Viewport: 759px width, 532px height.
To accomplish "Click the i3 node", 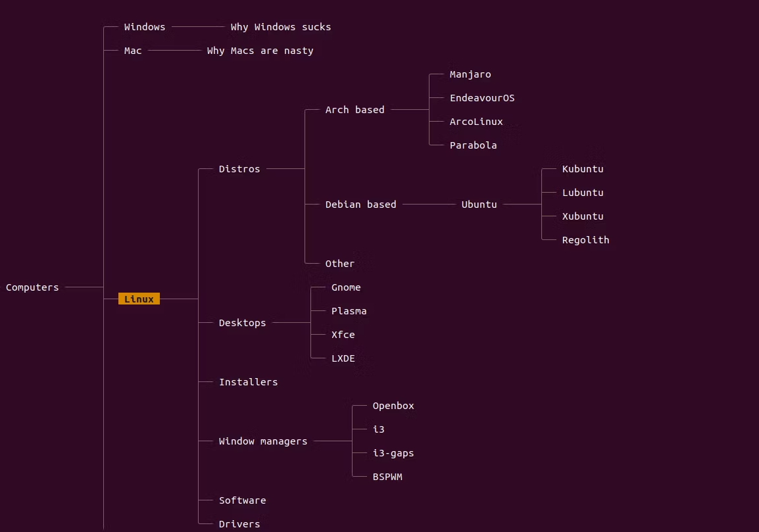I will click(379, 429).
